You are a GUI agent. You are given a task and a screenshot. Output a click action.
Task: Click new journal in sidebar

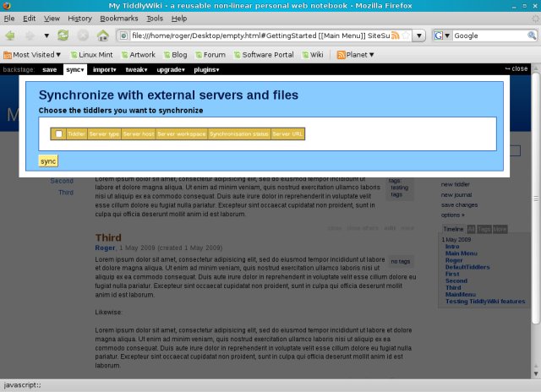pyautogui.click(x=456, y=195)
